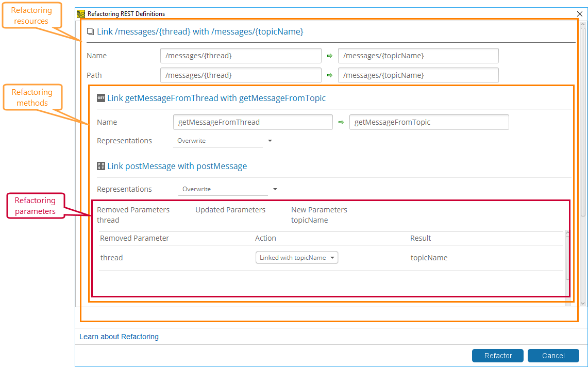Open the Representations dropdown for getMessageFromThread
Screen dimensions: 588x367
[x=270, y=140]
